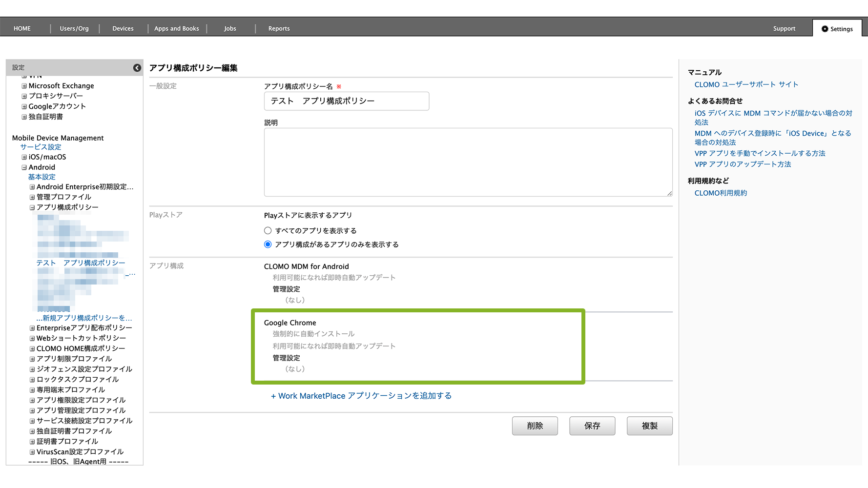Collapse the Android tree node
The width and height of the screenshot is (868, 488).
click(x=24, y=167)
